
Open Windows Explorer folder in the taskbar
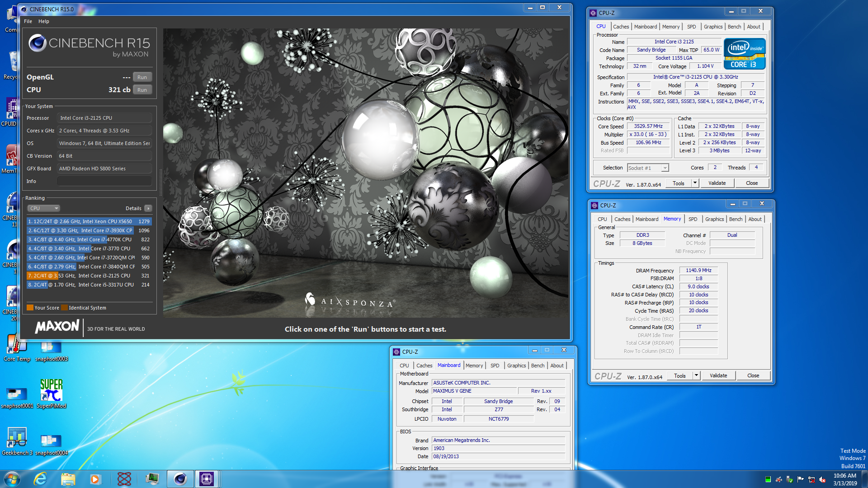coord(68,479)
